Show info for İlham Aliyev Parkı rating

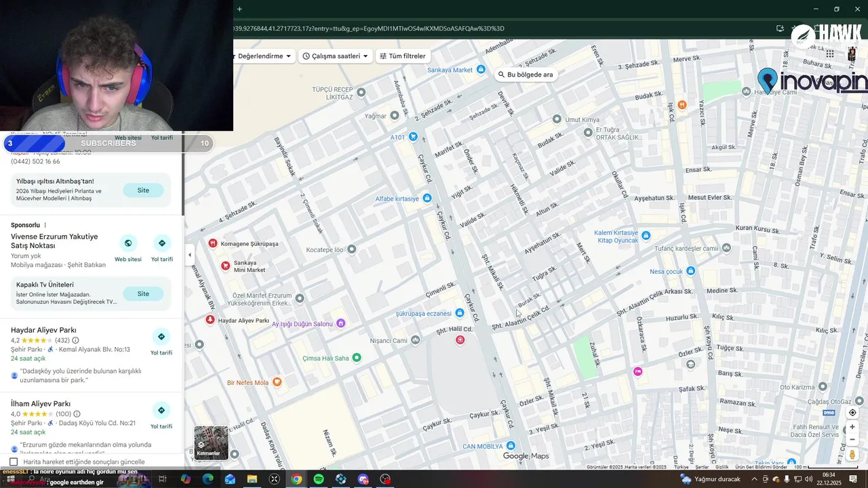coord(77,414)
